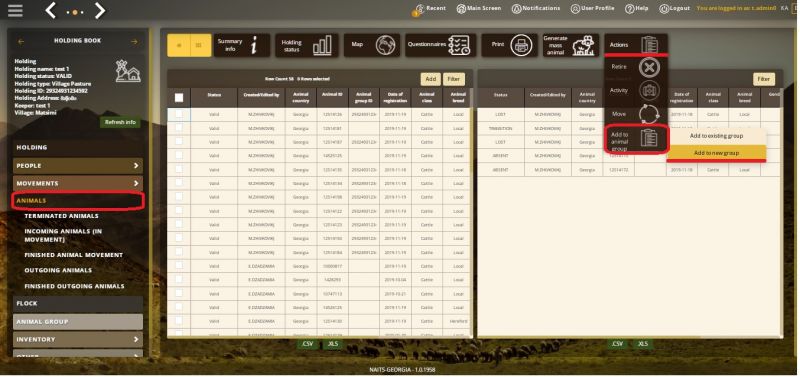Click the Print printer button

509,45
